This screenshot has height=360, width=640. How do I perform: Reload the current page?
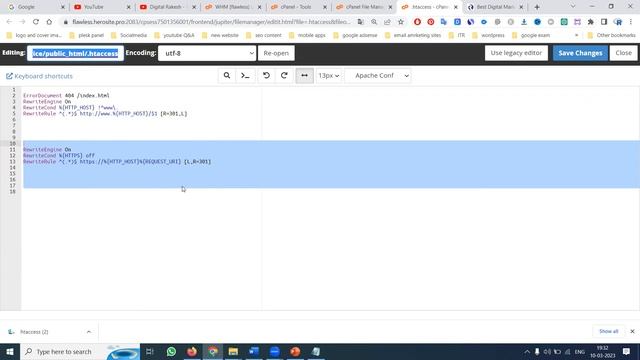click(x=36, y=22)
